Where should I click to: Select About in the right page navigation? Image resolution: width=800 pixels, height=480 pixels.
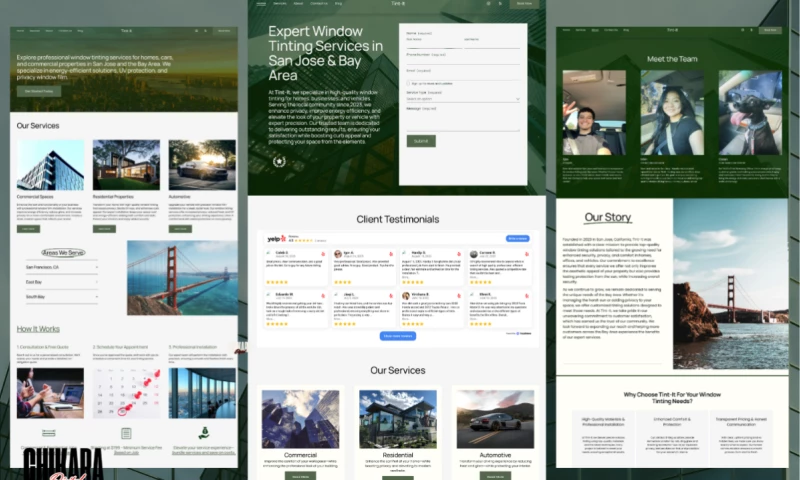[595, 30]
